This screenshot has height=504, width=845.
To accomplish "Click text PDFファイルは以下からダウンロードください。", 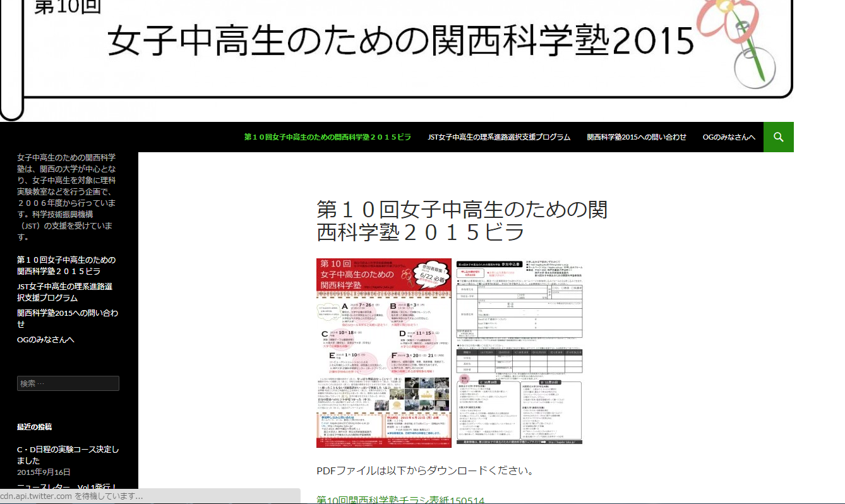I will click(425, 471).
